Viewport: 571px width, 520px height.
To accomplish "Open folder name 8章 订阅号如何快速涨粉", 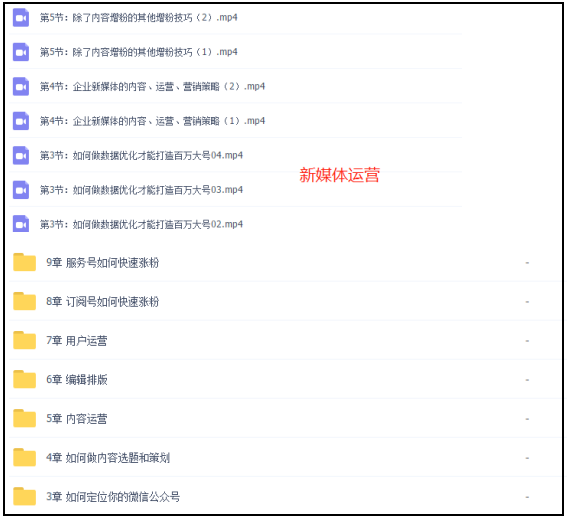I will click(x=103, y=302).
